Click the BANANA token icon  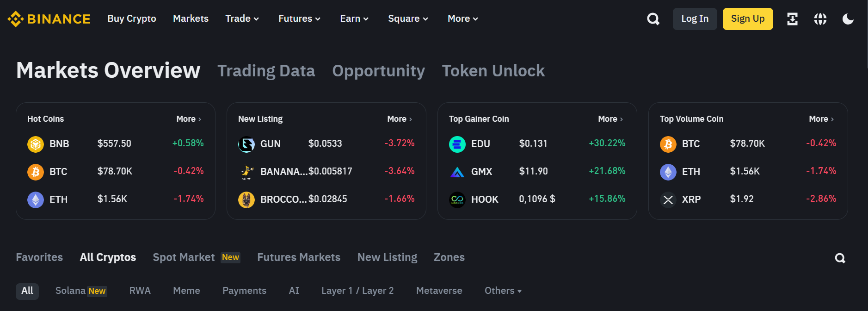[x=246, y=172]
